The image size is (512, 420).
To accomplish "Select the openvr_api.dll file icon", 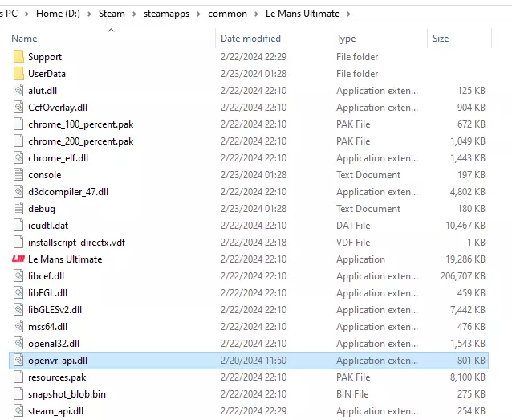I will pos(18,361).
